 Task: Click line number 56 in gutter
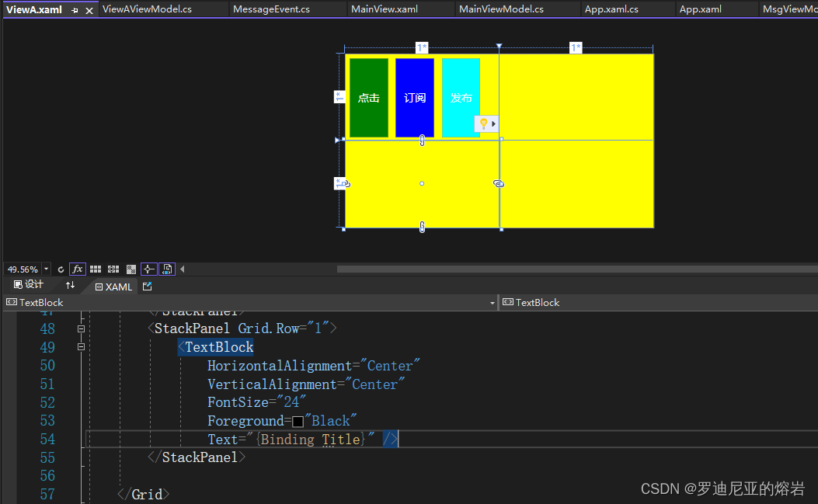pyautogui.click(x=47, y=476)
